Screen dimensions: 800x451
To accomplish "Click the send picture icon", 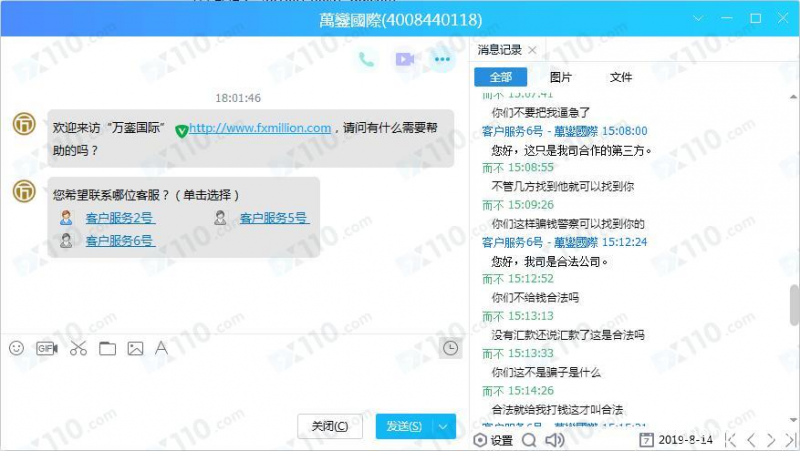I will point(135,348).
